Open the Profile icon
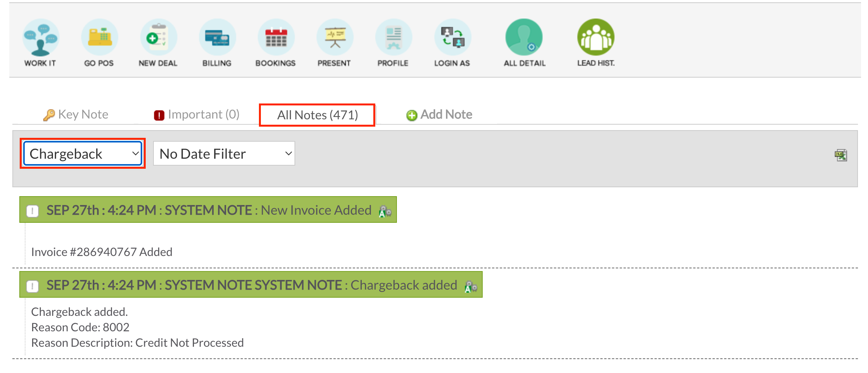 coord(393,38)
